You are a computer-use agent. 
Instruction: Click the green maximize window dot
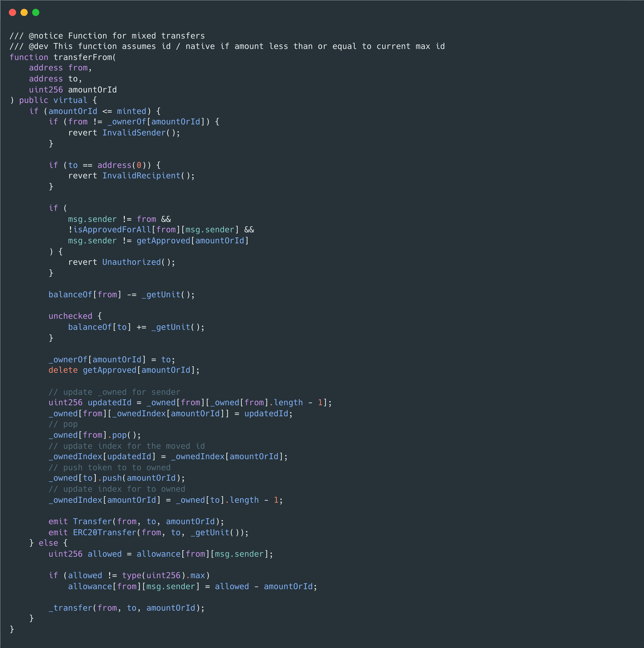click(x=36, y=13)
